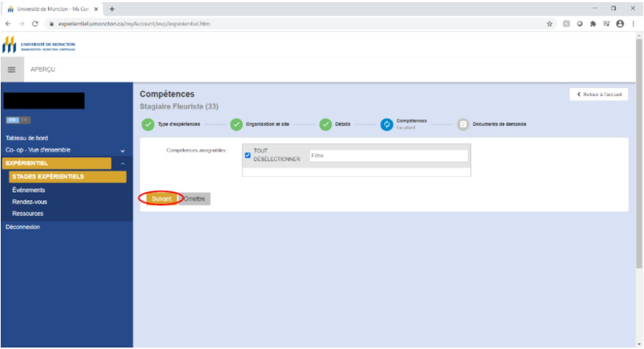This screenshot has width=644, height=349.
Task: Click the browser address bar
Action: (295, 24)
